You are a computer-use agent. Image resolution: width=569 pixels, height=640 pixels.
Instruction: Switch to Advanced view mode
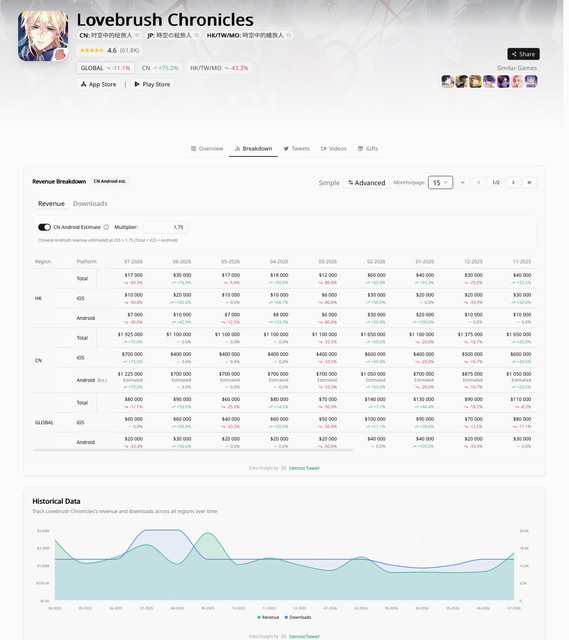click(x=367, y=183)
